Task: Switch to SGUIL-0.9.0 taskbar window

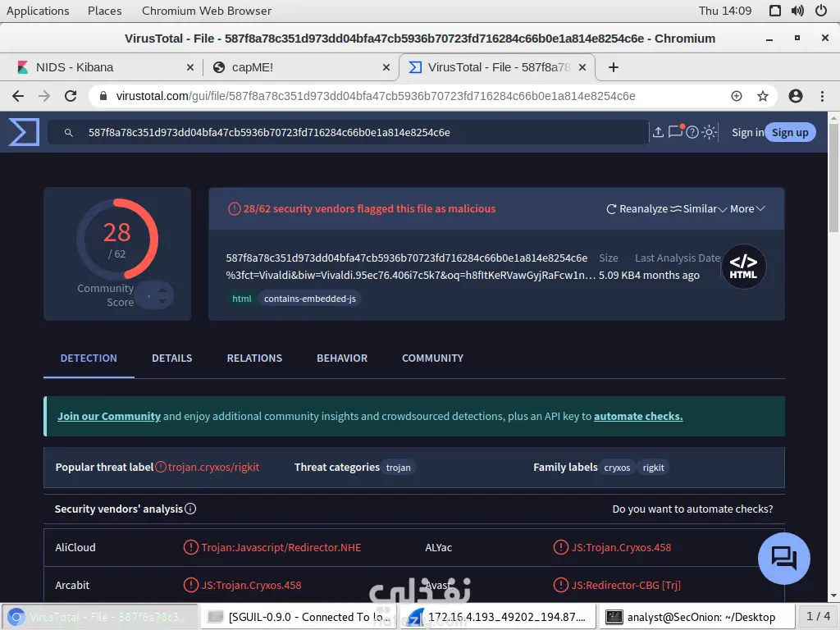Action: (x=299, y=617)
